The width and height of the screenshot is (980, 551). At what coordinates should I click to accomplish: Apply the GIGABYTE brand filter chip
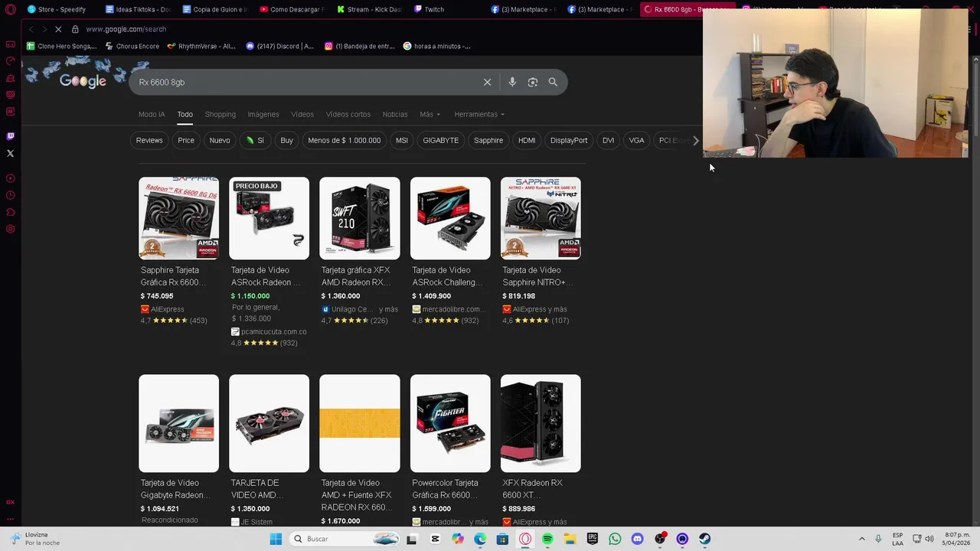[x=441, y=140]
